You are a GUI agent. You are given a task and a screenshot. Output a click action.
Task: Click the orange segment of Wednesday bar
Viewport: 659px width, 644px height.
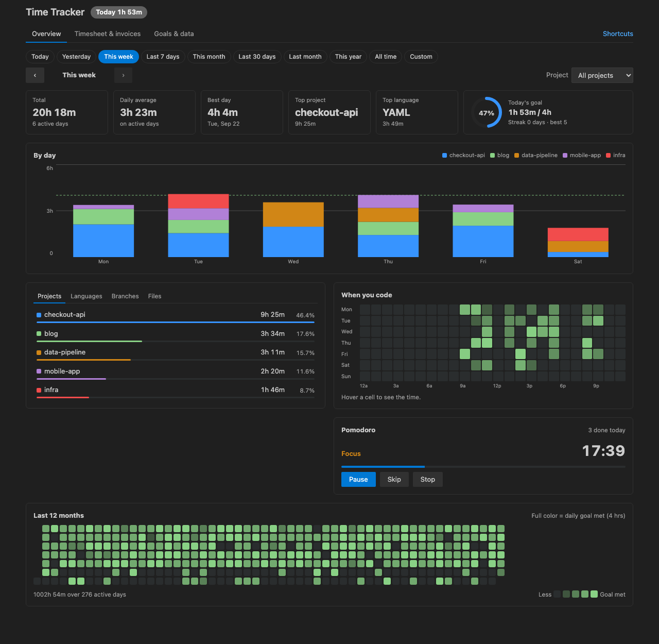293,214
